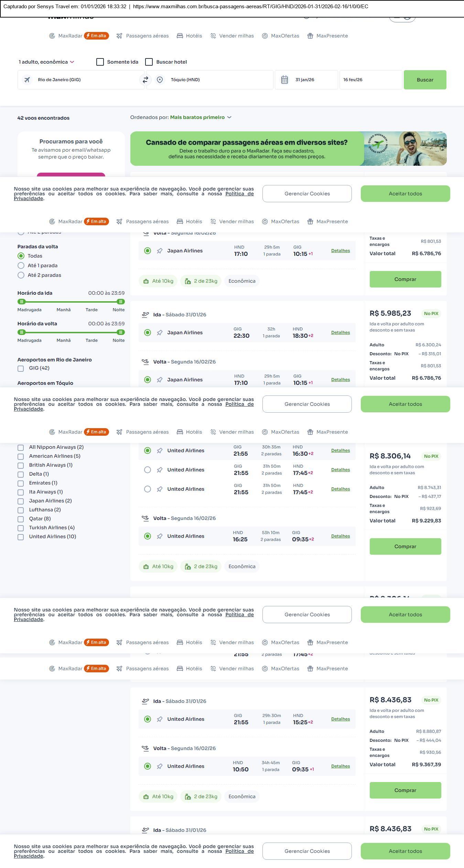Click the airplane icon in the origin field

pos(27,80)
